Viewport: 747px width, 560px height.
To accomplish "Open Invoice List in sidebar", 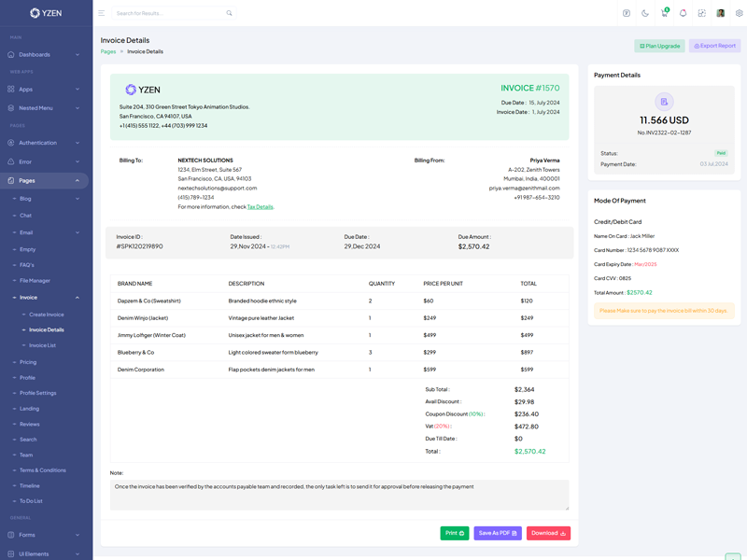I will 42,345.
